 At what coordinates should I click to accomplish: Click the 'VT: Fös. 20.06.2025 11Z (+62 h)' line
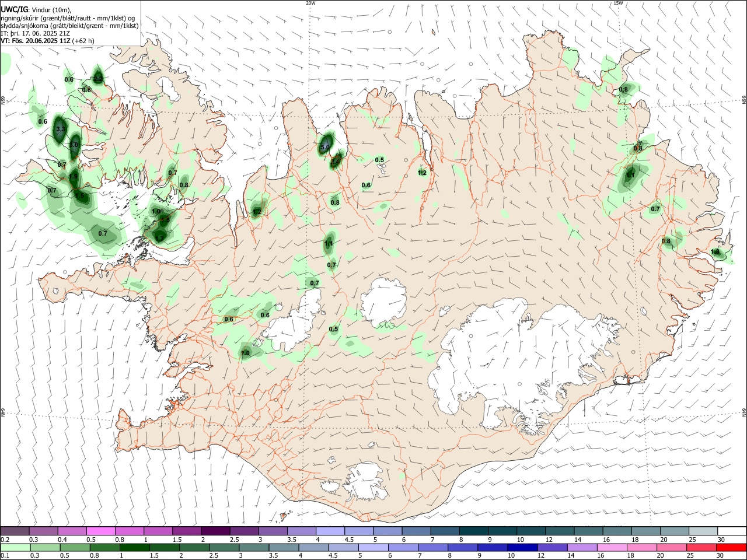pyautogui.click(x=47, y=41)
